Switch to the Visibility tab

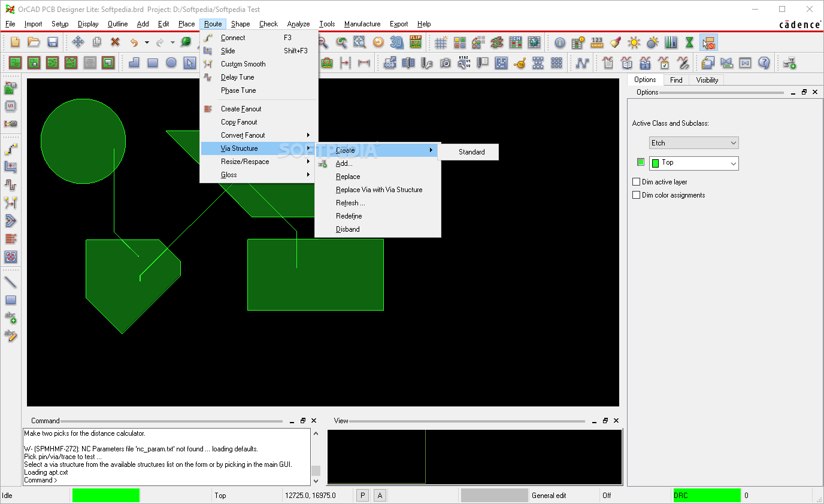(707, 80)
